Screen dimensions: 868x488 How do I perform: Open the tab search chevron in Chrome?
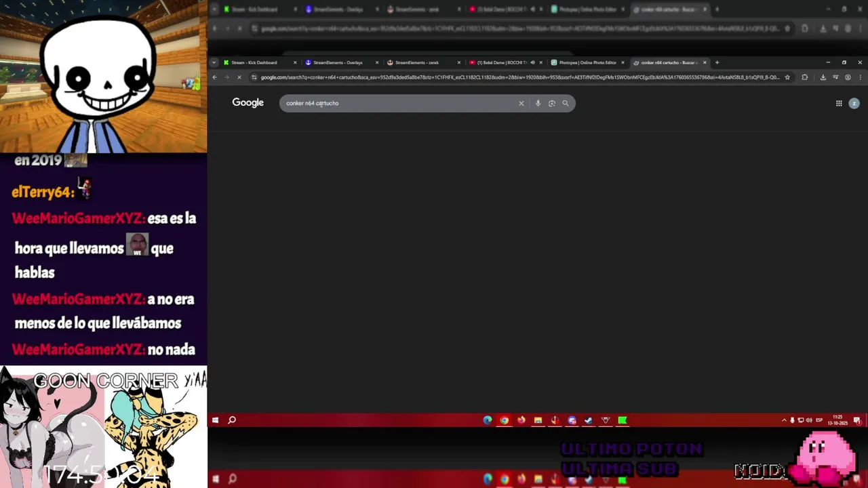click(214, 62)
